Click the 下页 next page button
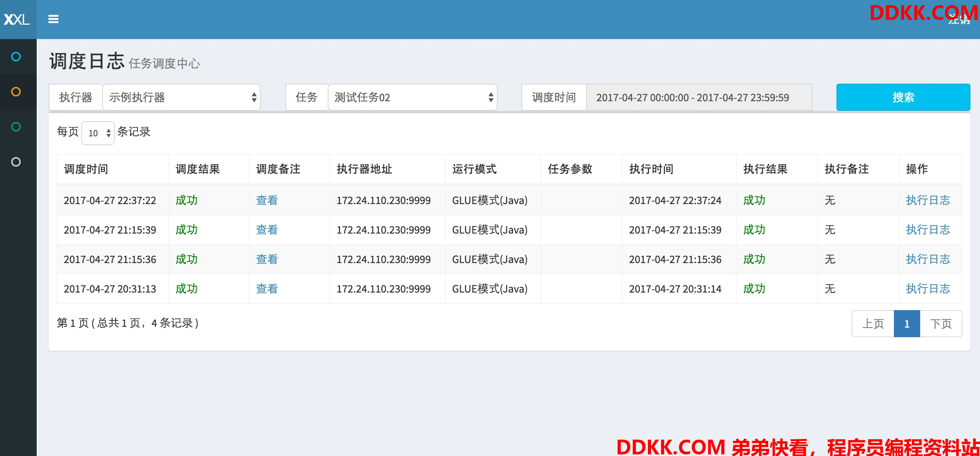The width and height of the screenshot is (980, 456). (x=941, y=324)
